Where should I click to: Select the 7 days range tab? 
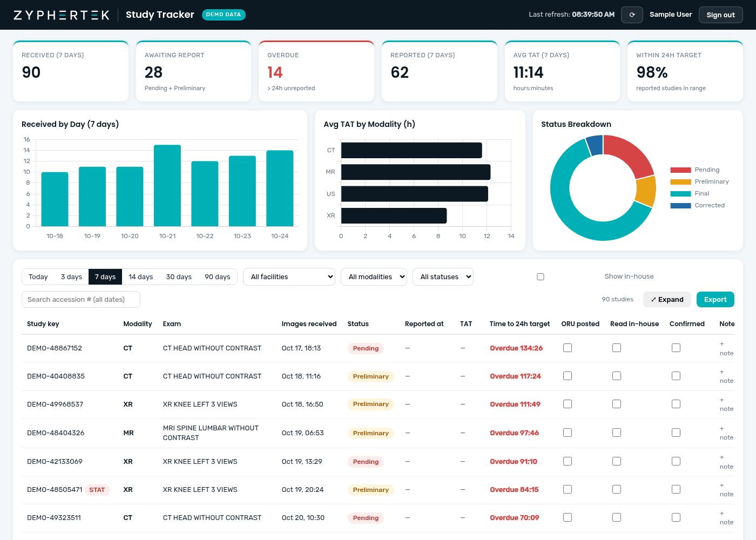coord(105,277)
